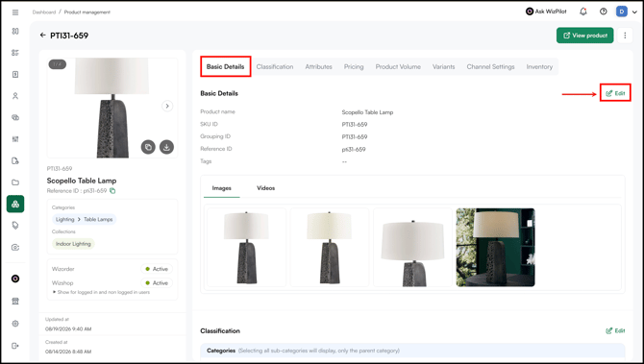Click the Wizorder Active status badge
The height and width of the screenshot is (364, 644).
tap(157, 269)
